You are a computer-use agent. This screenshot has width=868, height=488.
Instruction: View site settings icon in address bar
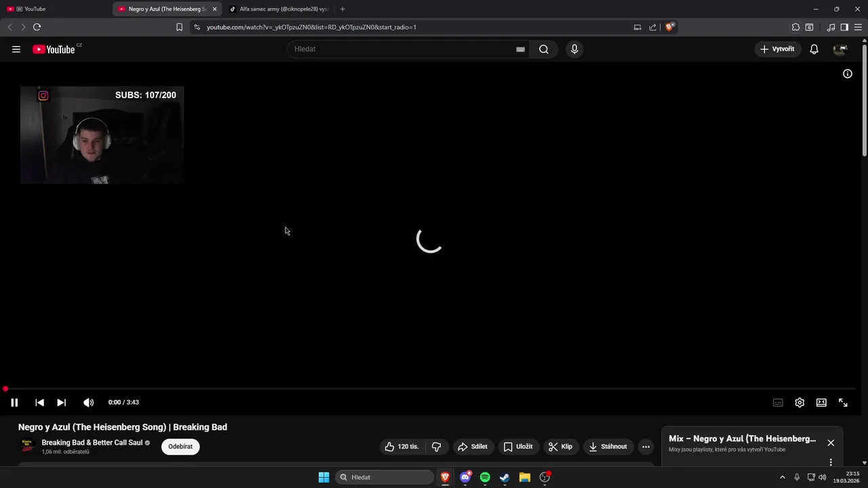click(x=197, y=27)
